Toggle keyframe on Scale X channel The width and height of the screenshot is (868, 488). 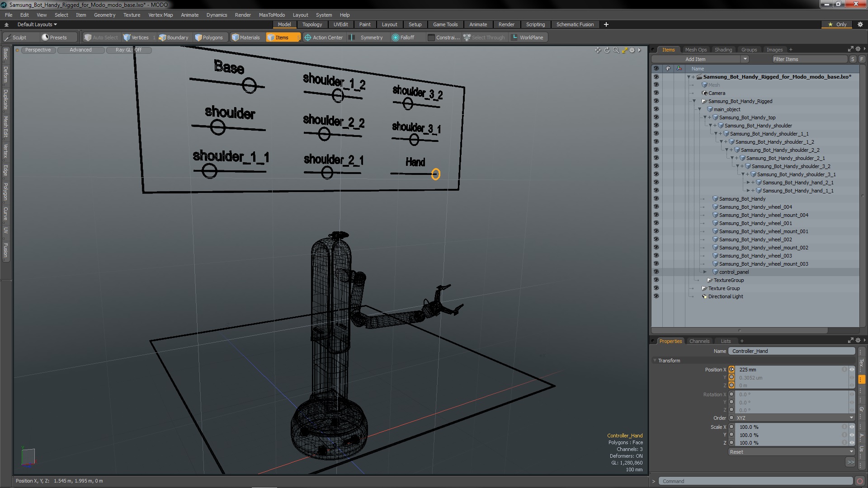(731, 427)
